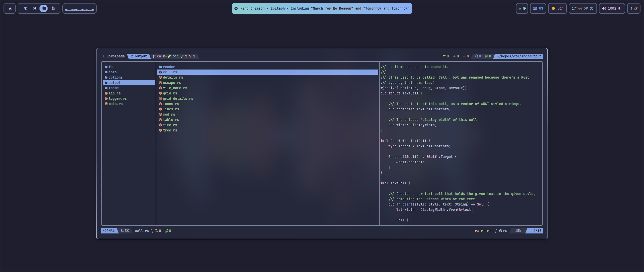
Task: Click the clock icon next to 17:44:59
Action: (x=591, y=8)
